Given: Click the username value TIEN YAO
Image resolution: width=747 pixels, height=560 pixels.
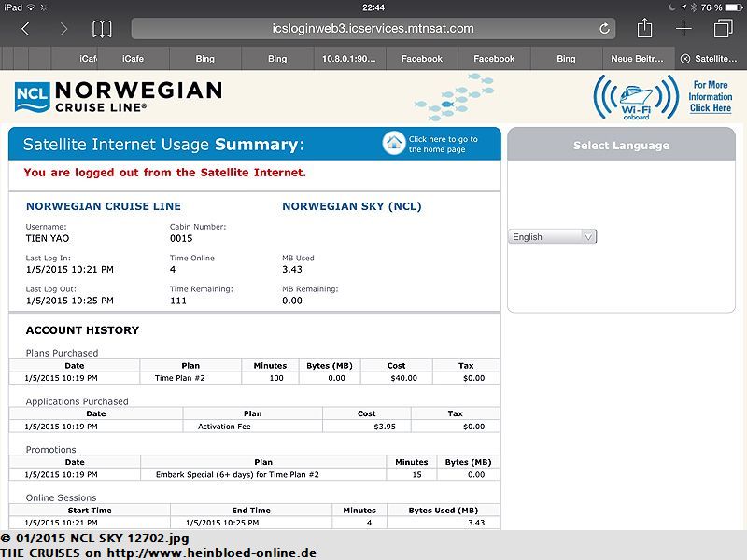Looking at the screenshot, I should [x=48, y=238].
